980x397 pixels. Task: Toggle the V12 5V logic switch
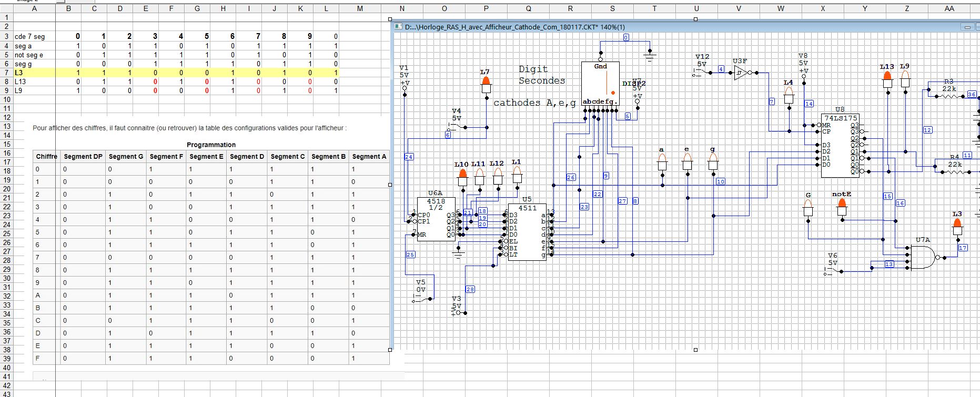(702, 73)
